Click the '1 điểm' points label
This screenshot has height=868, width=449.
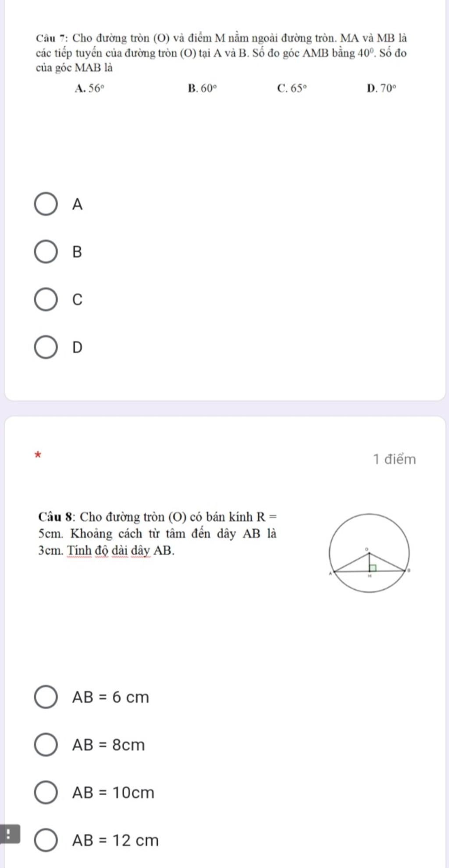[394, 459]
